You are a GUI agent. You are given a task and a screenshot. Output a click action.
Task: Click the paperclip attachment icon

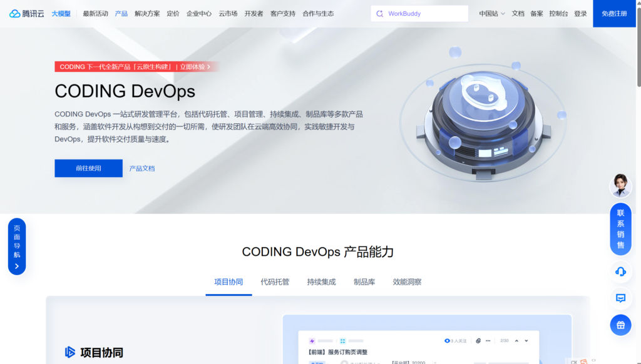tap(478, 341)
